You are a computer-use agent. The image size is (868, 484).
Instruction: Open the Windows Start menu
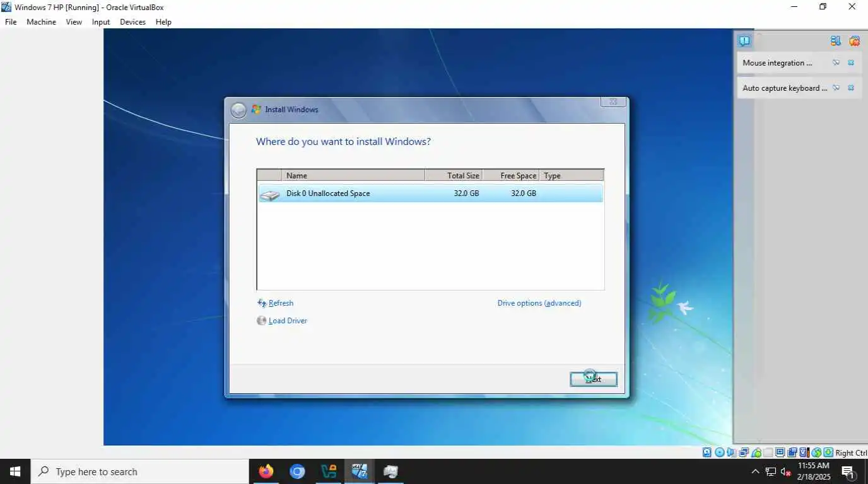pos(15,471)
